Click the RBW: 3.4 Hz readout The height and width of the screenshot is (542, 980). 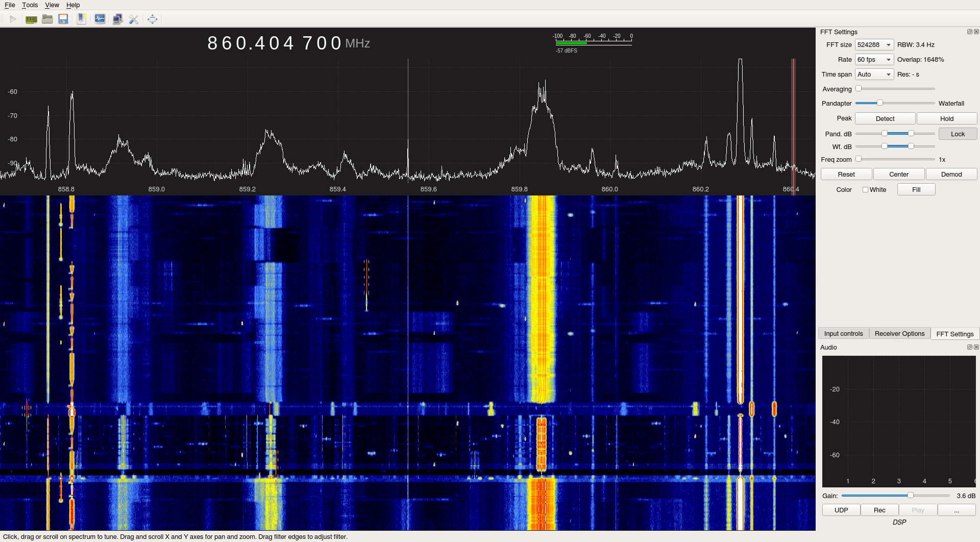click(x=916, y=45)
